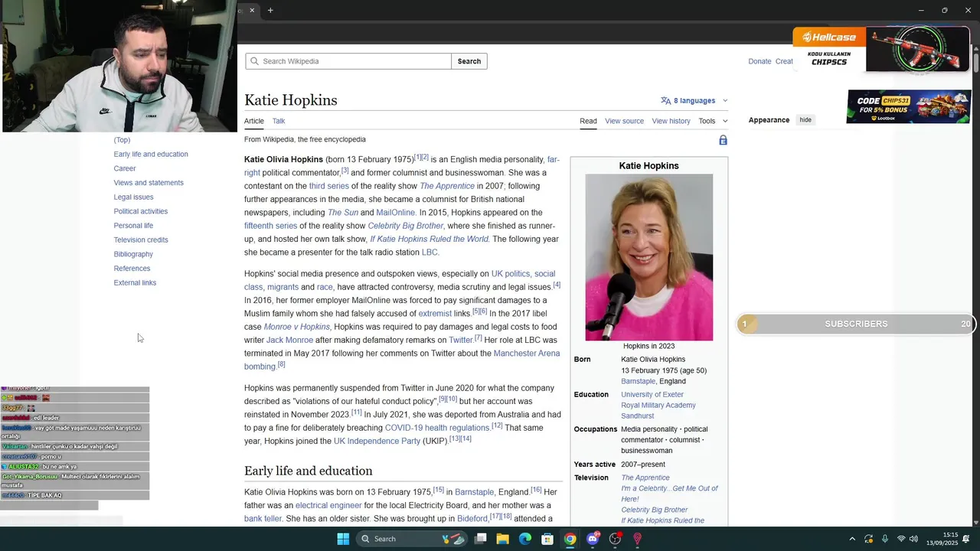Click the page protection padlock icon

(x=723, y=140)
